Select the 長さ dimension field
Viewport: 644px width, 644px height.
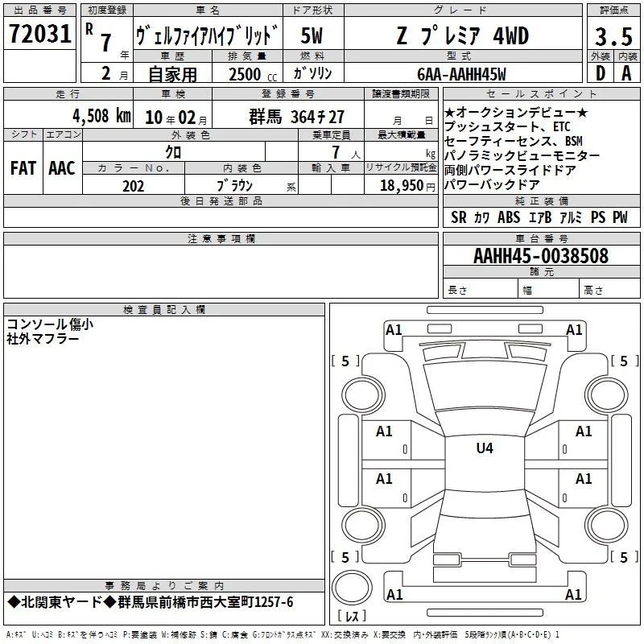tap(481, 290)
